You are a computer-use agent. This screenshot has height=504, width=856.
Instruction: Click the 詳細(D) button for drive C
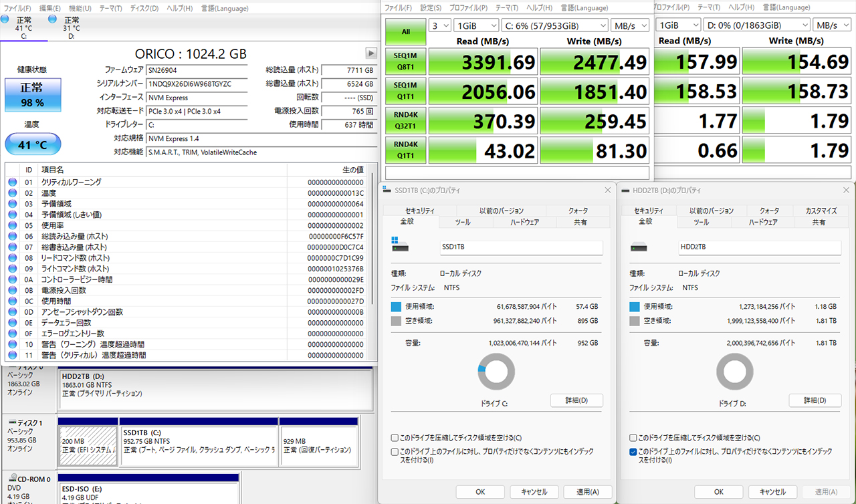576,400
